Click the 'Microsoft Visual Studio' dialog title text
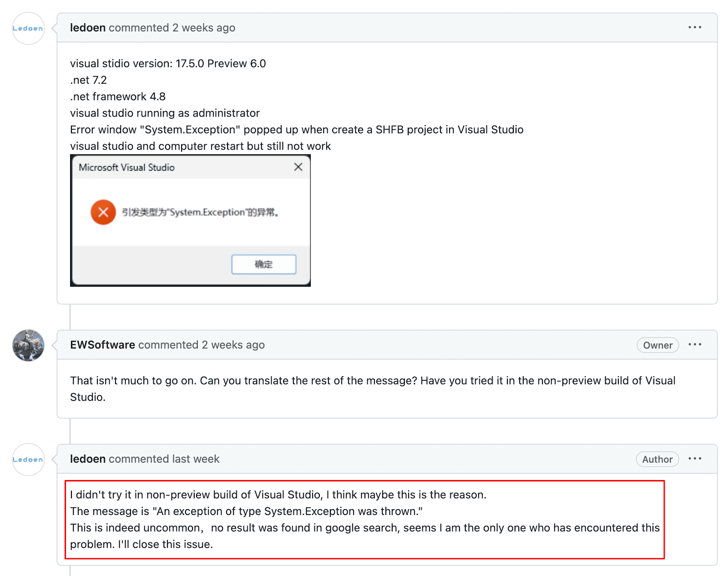 126,167
